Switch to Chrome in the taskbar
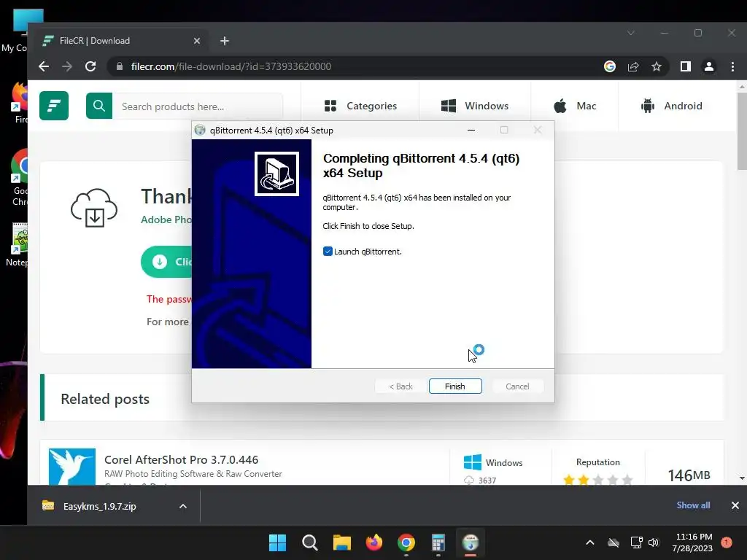This screenshot has width=747, height=560. tap(406, 542)
